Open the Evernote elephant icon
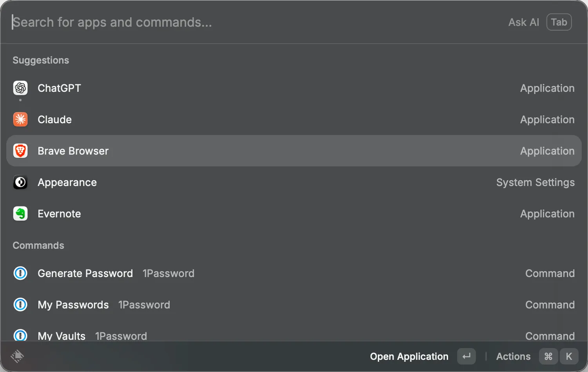Screen dimensions: 588x372 pyautogui.click(x=20, y=213)
